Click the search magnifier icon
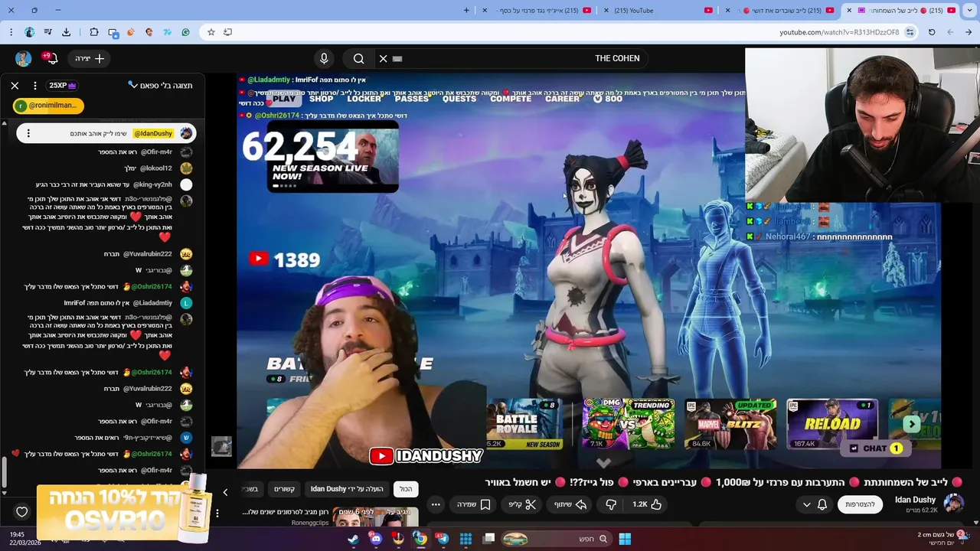Image resolution: width=980 pixels, height=551 pixels. click(359, 59)
